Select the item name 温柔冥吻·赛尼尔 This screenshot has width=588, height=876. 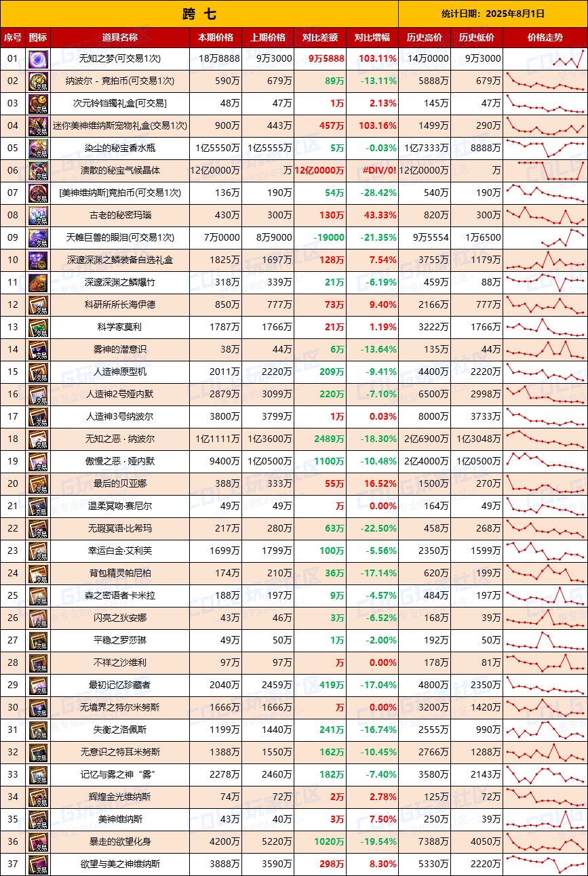click(x=120, y=506)
